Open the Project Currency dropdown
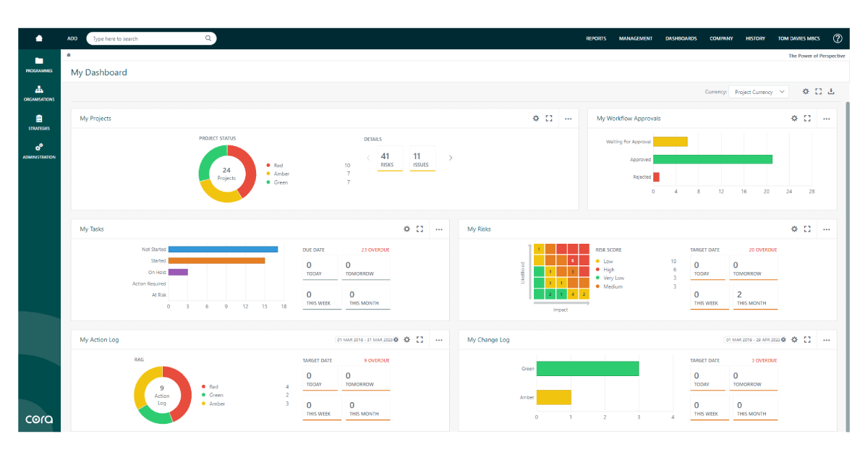Viewport: 868px width, 460px height. (758, 92)
